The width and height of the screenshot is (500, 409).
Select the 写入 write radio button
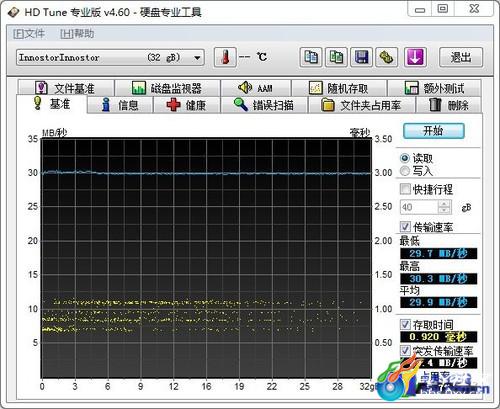(x=405, y=171)
